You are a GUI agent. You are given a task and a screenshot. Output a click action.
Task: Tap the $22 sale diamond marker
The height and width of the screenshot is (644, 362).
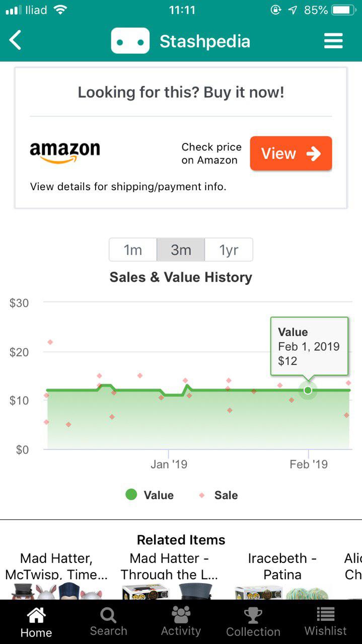pyautogui.click(x=50, y=342)
